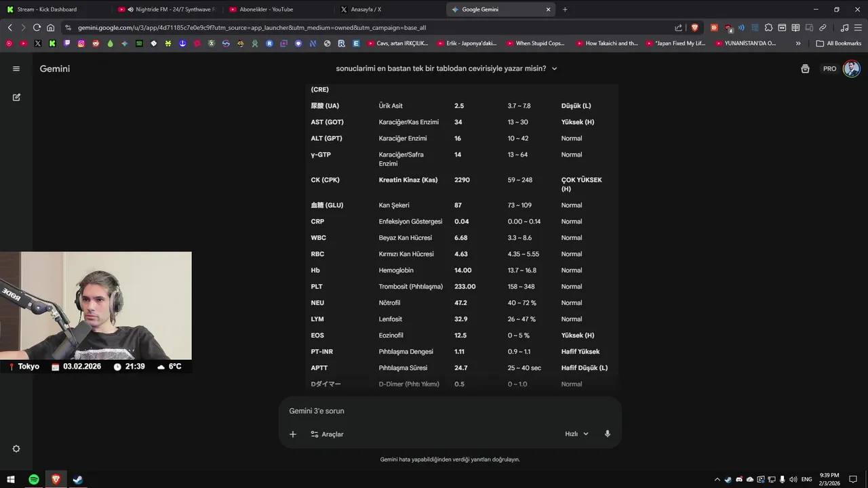
Task: Click the Reddit bookmark icon in bookmarks bar
Action: pos(96,43)
